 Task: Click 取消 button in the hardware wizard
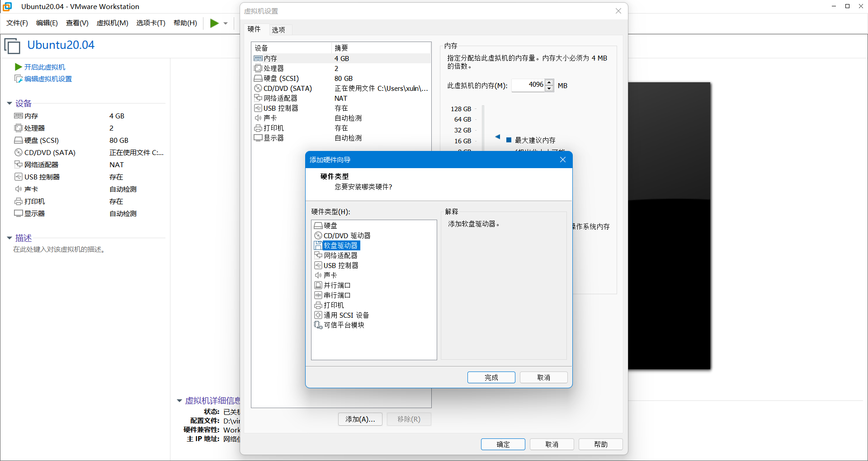point(544,377)
